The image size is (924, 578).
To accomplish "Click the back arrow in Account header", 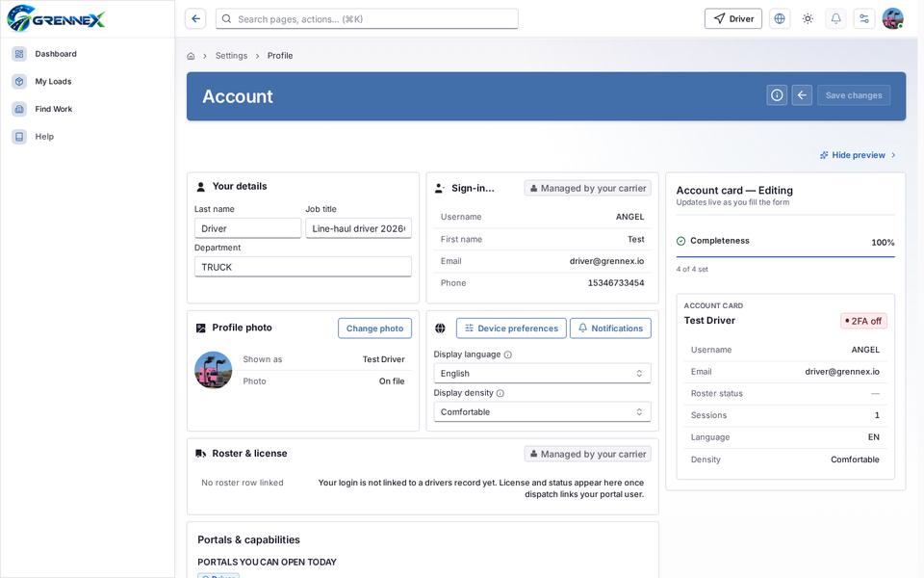I will click(802, 95).
